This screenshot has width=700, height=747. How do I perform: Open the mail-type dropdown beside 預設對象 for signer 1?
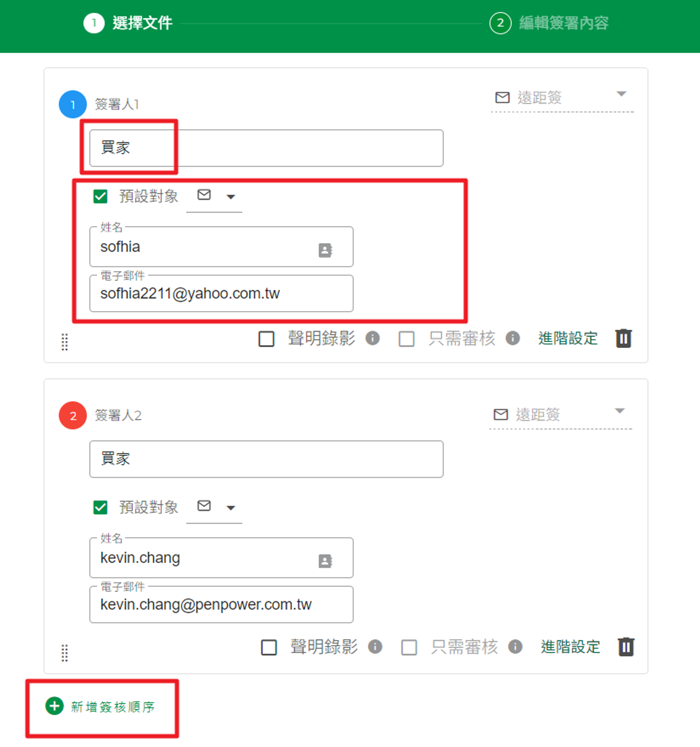(214, 196)
